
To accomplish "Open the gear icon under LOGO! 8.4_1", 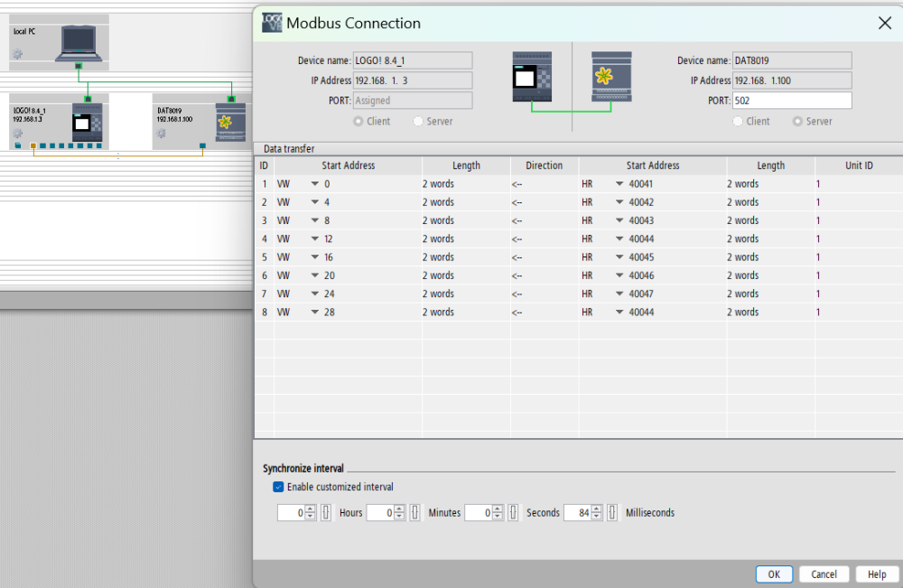I will (x=18, y=133).
